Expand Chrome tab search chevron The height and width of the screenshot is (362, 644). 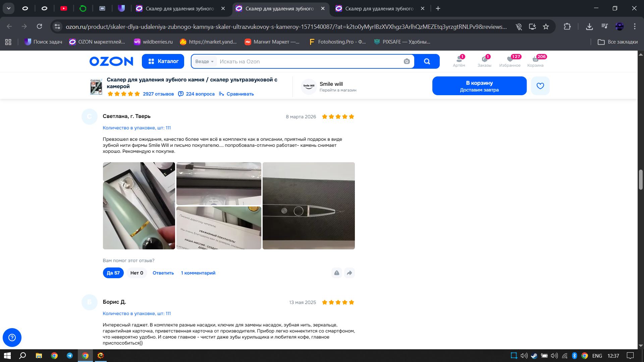click(x=9, y=8)
